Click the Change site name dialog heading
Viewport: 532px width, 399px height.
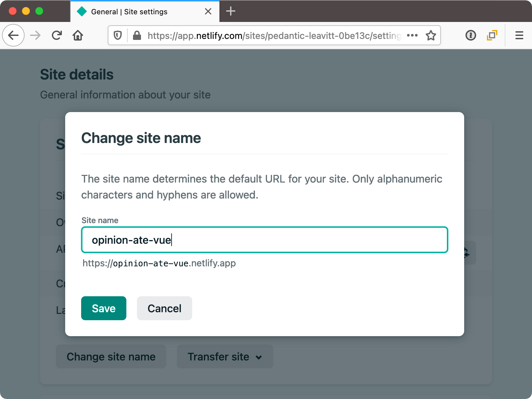(x=141, y=138)
